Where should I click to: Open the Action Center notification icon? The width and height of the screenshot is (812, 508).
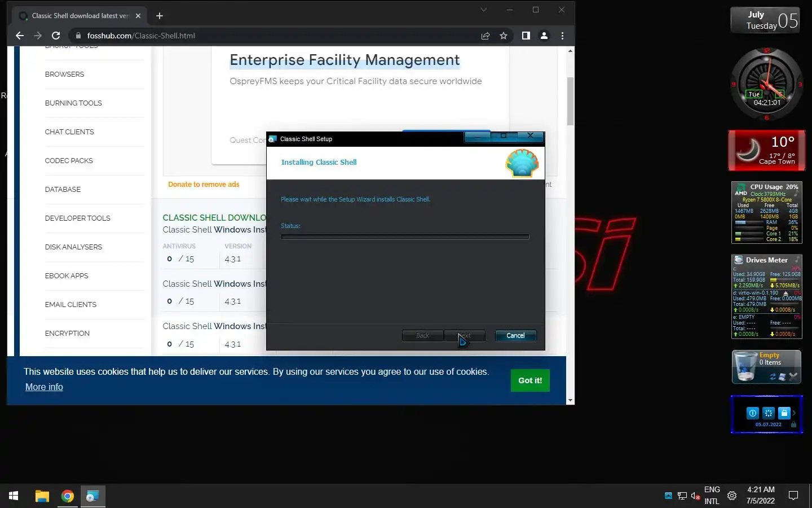tap(793, 496)
